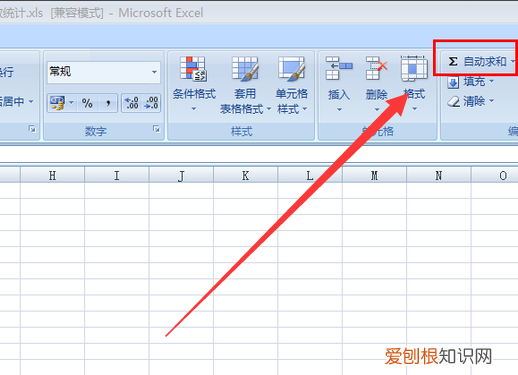518x375 pixels.
Task: Click the Decrease Decimal button
Action: (x=151, y=103)
